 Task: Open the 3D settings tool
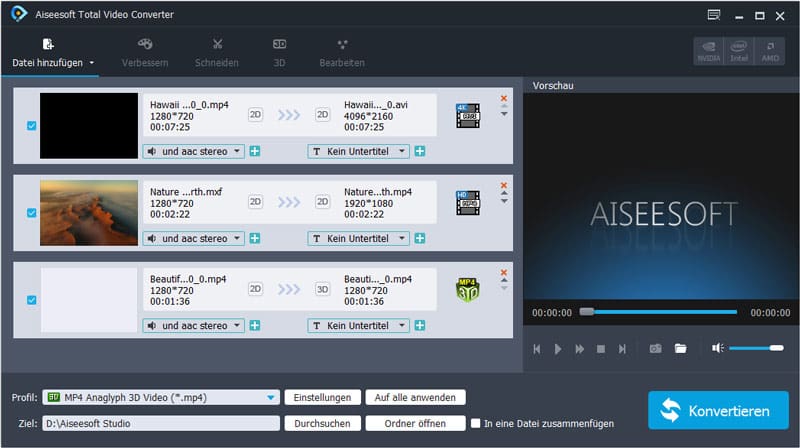279,53
